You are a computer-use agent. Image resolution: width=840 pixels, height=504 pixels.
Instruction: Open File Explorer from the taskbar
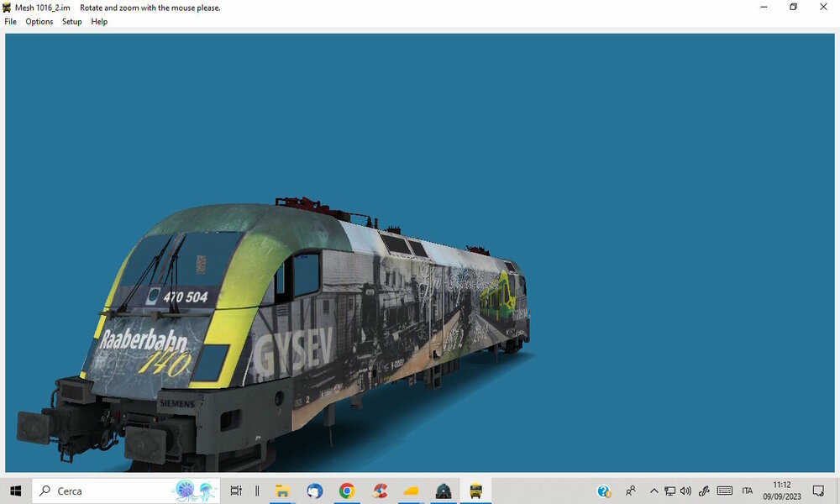tap(282, 491)
